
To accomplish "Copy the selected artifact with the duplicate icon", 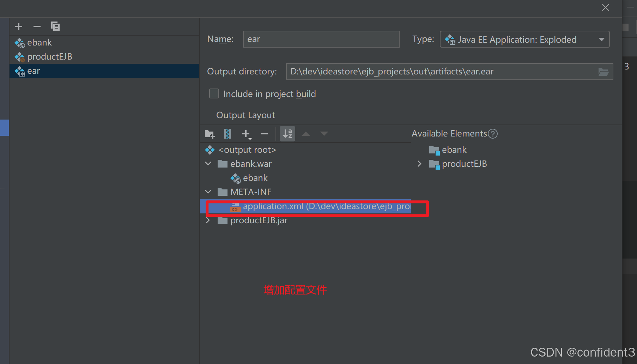I will click(x=55, y=26).
